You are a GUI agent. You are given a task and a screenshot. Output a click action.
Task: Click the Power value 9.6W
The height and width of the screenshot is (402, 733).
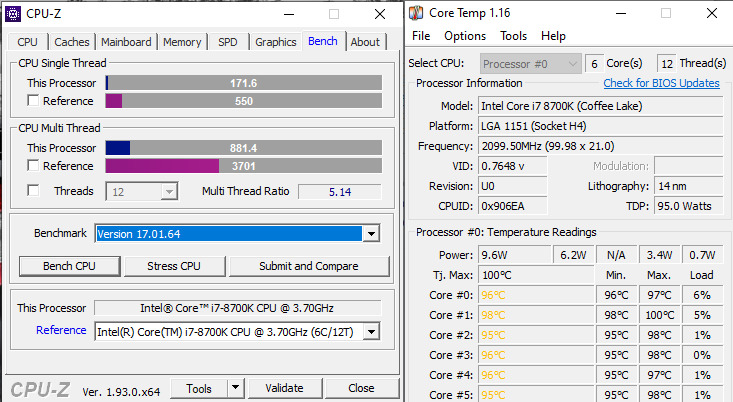(515, 255)
